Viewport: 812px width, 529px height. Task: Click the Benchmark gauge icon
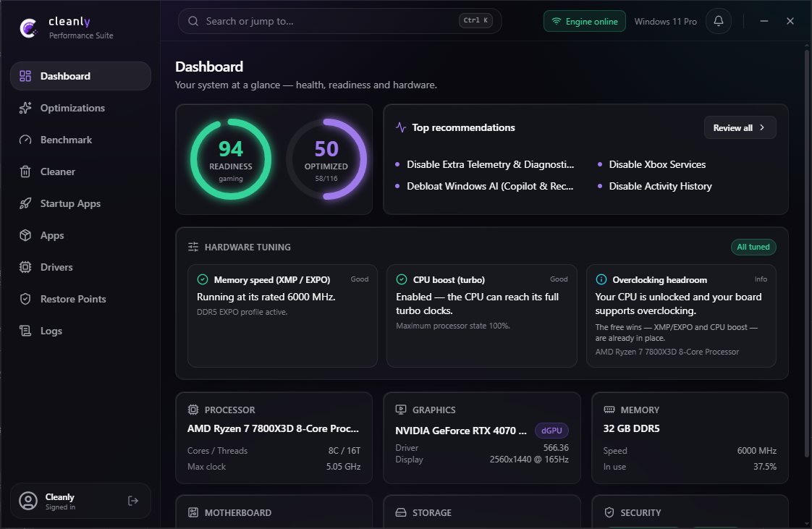25,140
